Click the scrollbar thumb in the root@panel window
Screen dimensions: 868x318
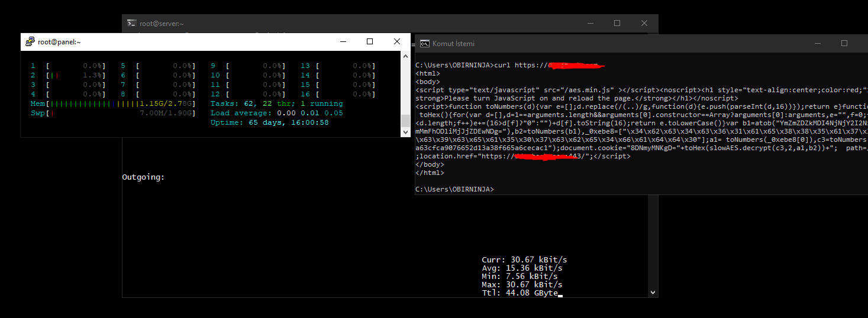(405, 121)
